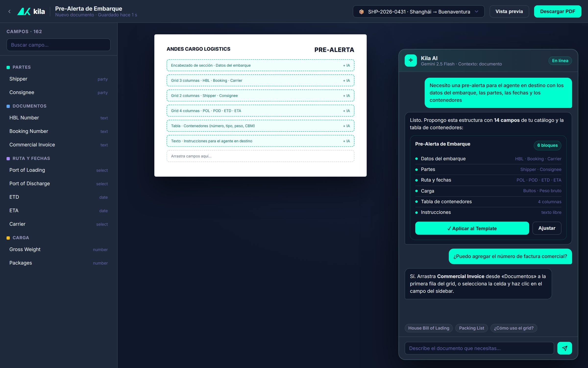Click the Grid 2 columnas Shipper Consignee block
The image size is (588, 368).
pos(260,96)
